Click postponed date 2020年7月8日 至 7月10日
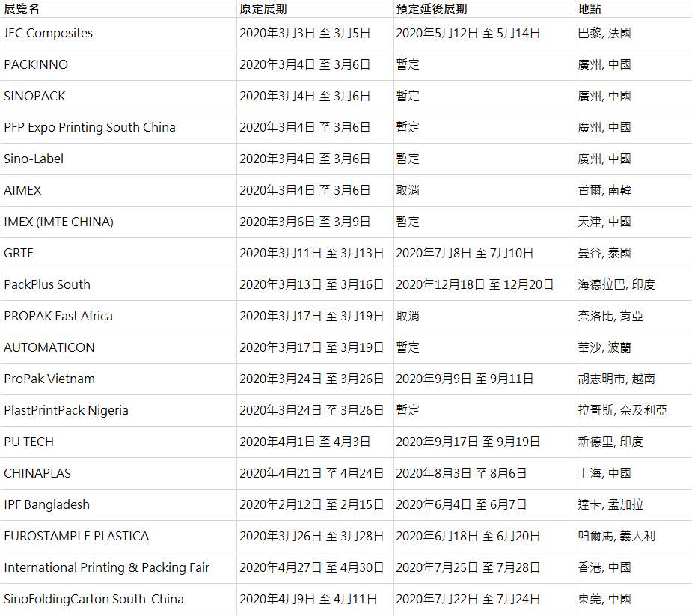Viewport: 692px width, 616px height. click(x=465, y=253)
